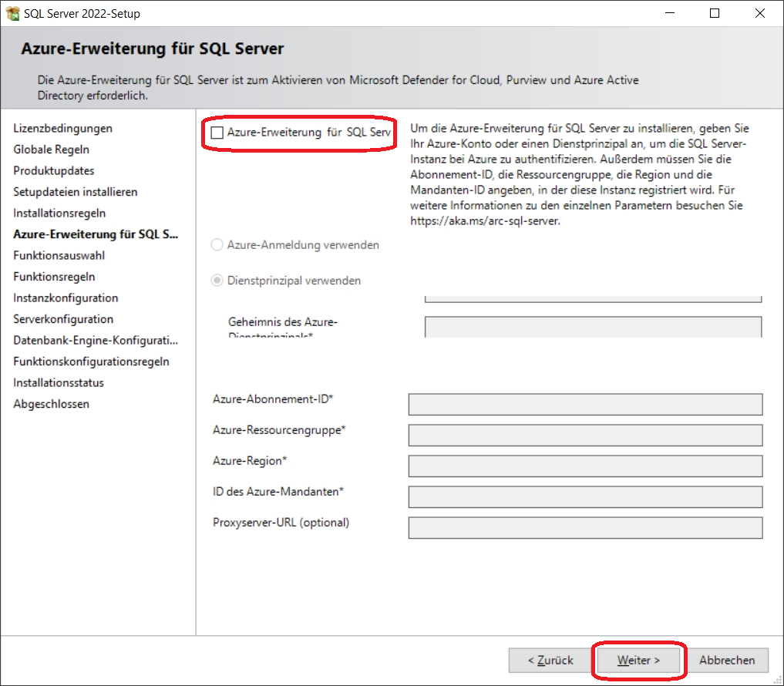Choose Setupdateien installieren step

(76, 192)
